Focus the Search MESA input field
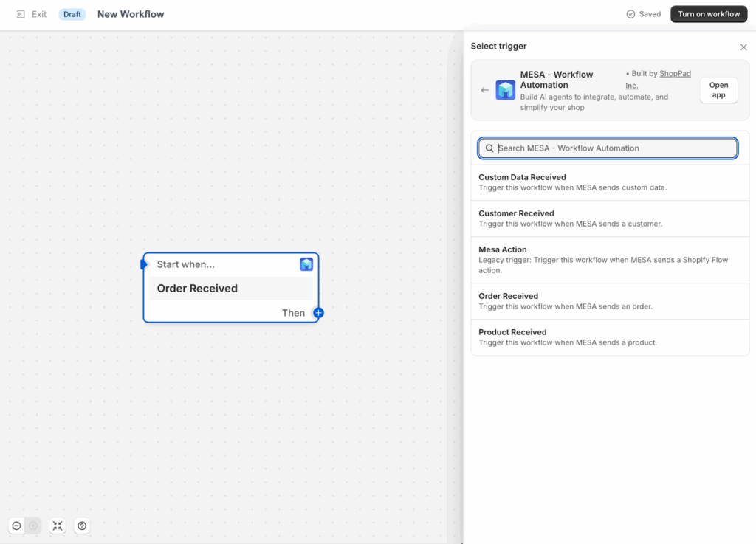The width and height of the screenshot is (756, 544). [x=608, y=148]
